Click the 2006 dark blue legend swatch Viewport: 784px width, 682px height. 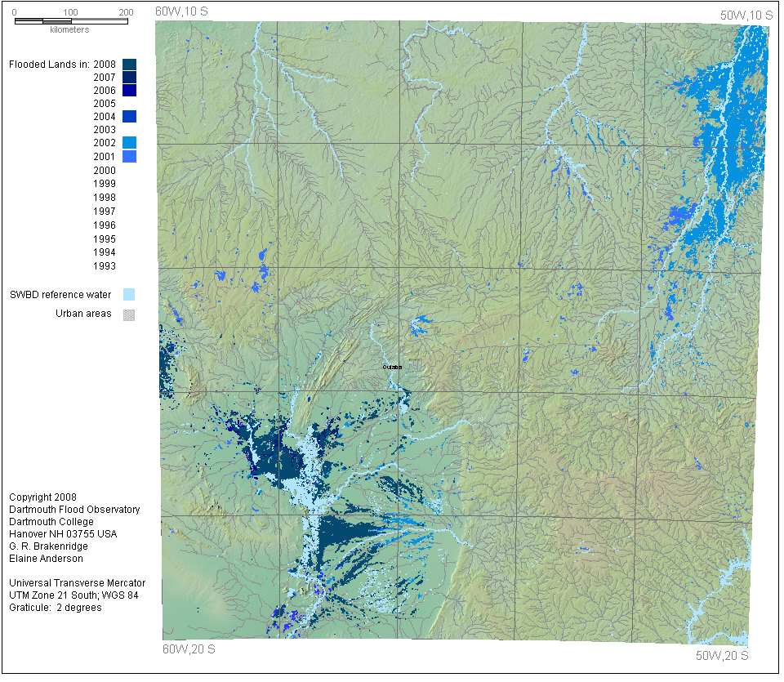coord(129,90)
